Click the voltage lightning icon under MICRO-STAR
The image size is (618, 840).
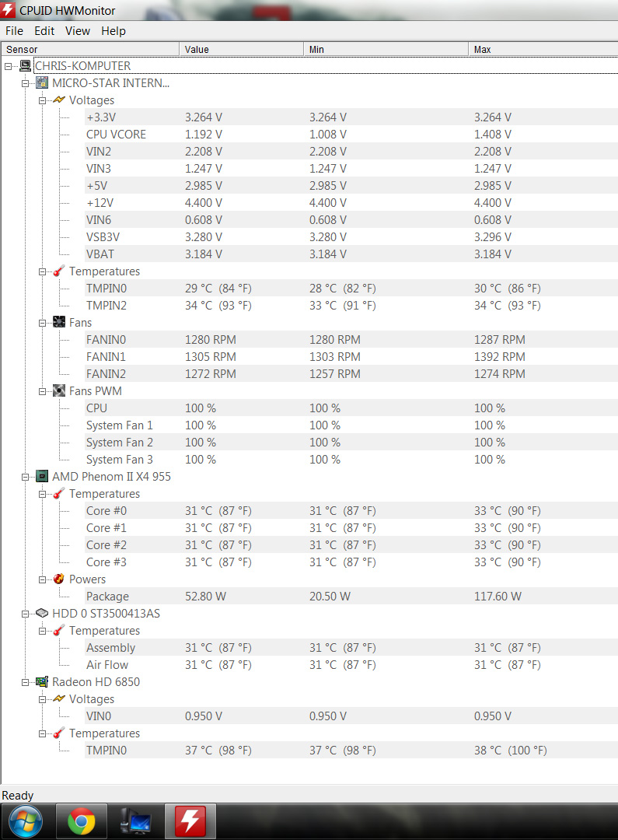coord(59,100)
